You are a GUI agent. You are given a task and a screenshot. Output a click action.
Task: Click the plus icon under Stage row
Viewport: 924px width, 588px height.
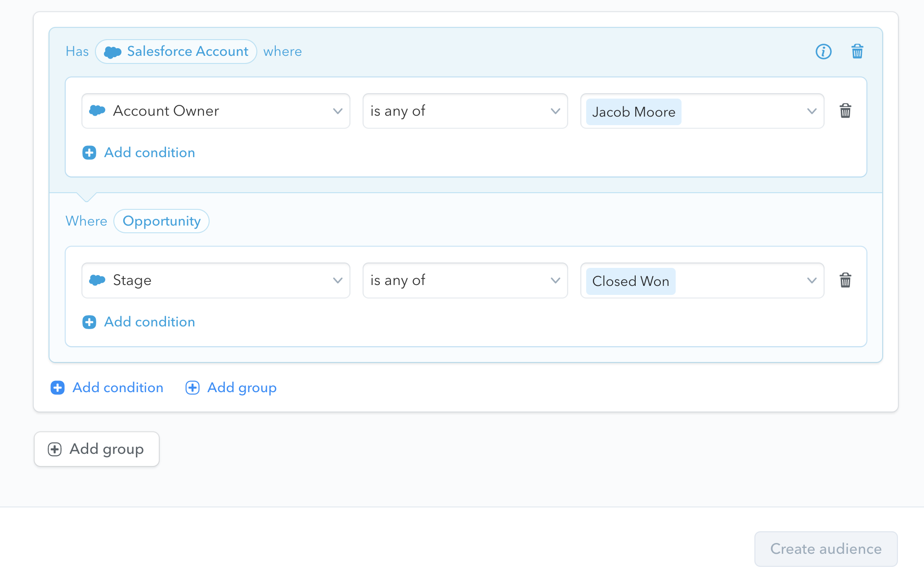pos(89,322)
